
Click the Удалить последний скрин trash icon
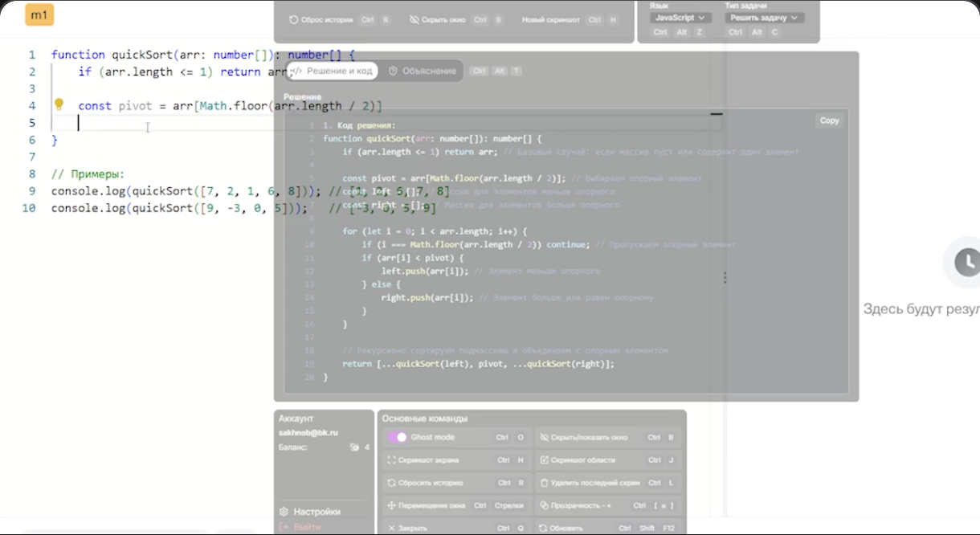click(544, 483)
